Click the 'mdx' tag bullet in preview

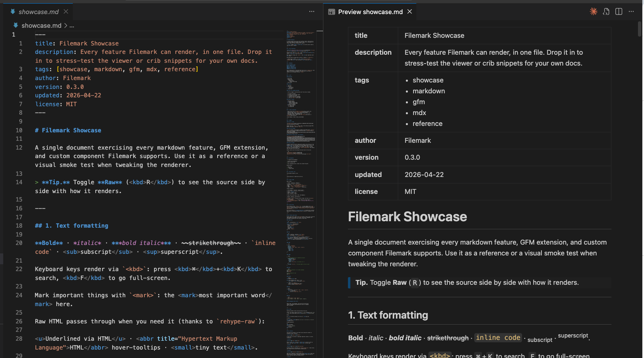pyautogui.click(x=419, y=113)
